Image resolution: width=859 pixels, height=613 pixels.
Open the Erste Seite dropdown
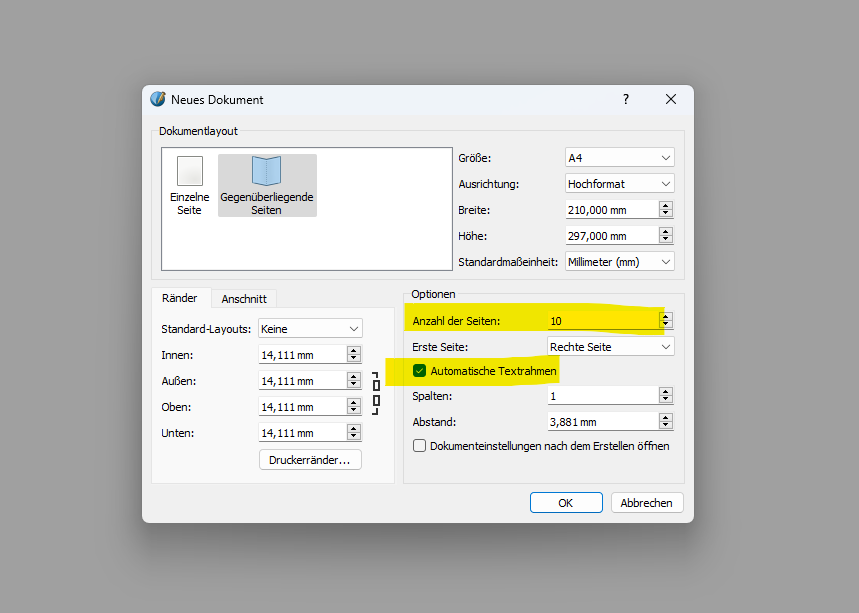(x=611, y=346)
